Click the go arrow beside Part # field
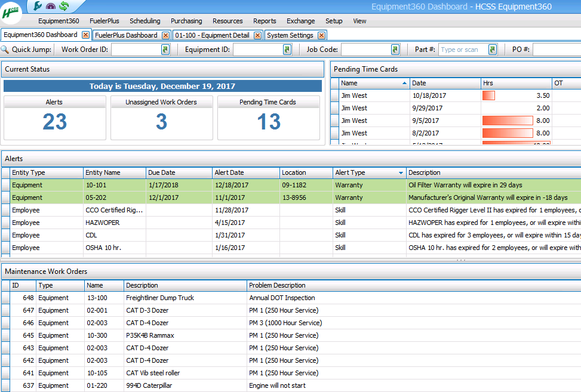This screenshot has width=581, height=392. (492, 50)
